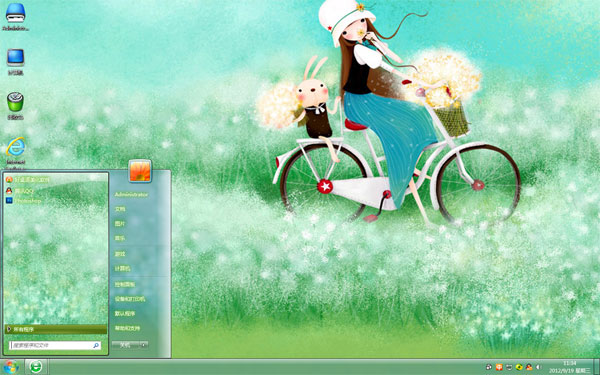The width and height of the screenshot is (600, 375).
Task: Click Administrator user folder link
Action: coord(131,194)
